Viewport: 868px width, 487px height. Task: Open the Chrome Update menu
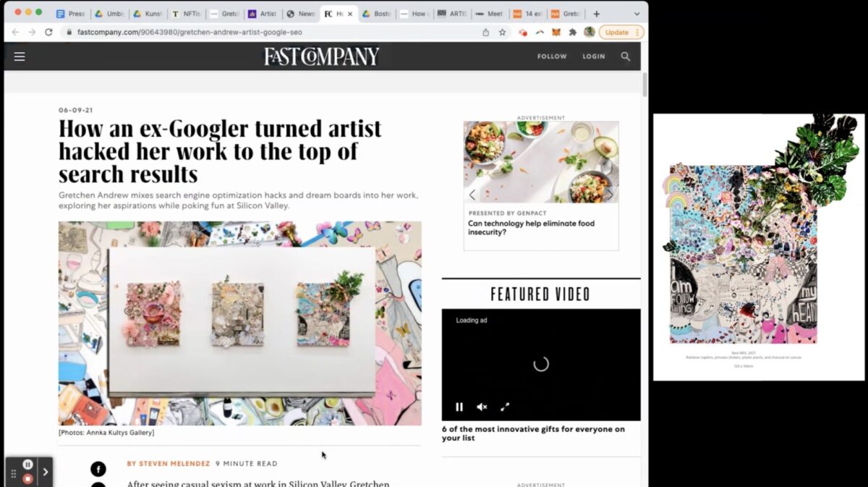[x=621, y=33]
